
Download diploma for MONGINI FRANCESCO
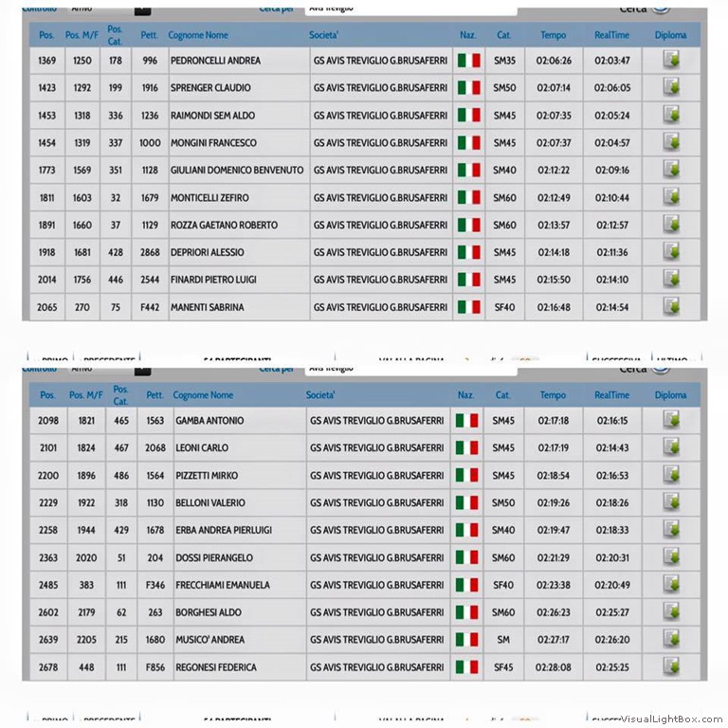(x=671, y=142)
